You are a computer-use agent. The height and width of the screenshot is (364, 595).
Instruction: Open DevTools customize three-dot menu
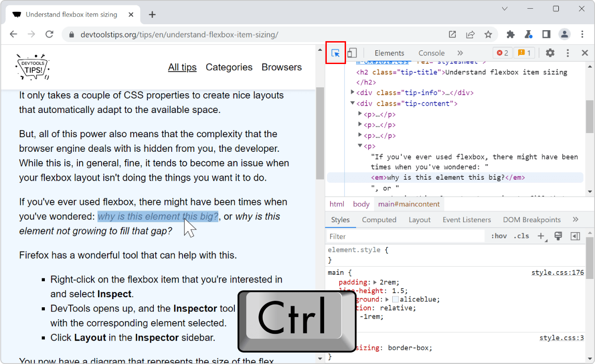coord(568,53)
